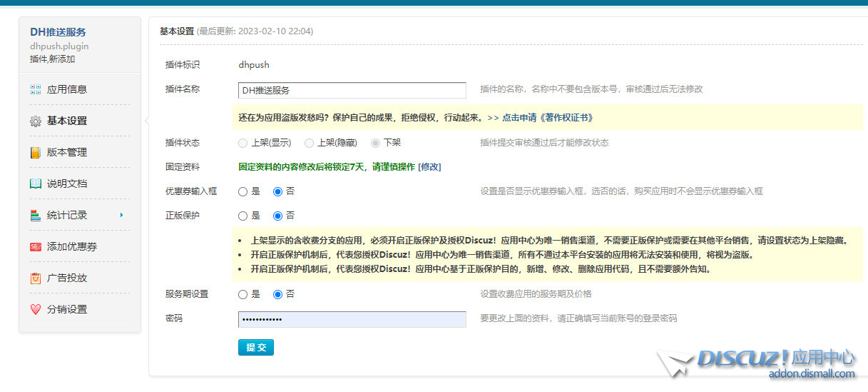The width and height of the screenshot is (868, 392).
Task: Click the 提交 submit button
Action: tap(256, 347)
